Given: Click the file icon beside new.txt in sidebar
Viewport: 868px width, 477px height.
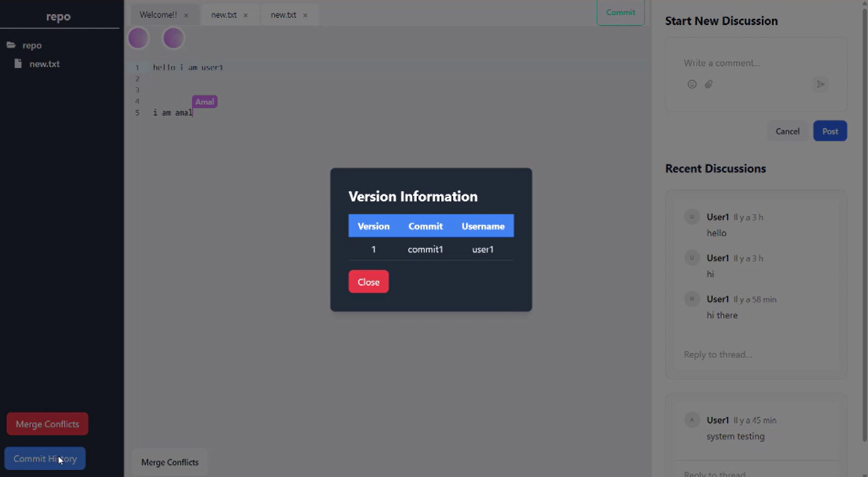Looking at the screenshot, I should (18, 64).
